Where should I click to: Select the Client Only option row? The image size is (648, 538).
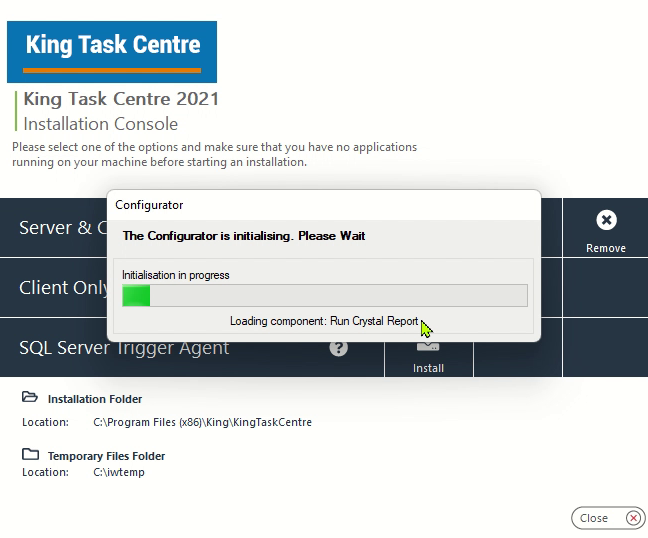tap(63, 288)
